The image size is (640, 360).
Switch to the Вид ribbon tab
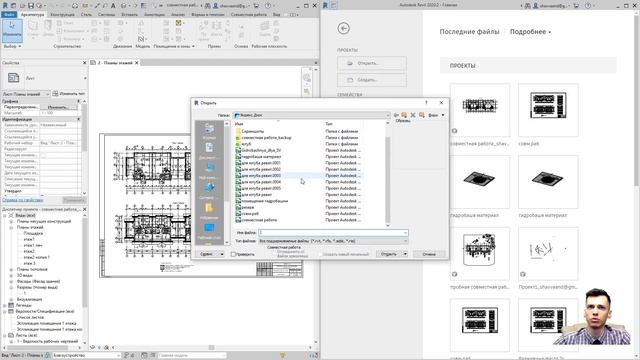click(x=276, y=15)
